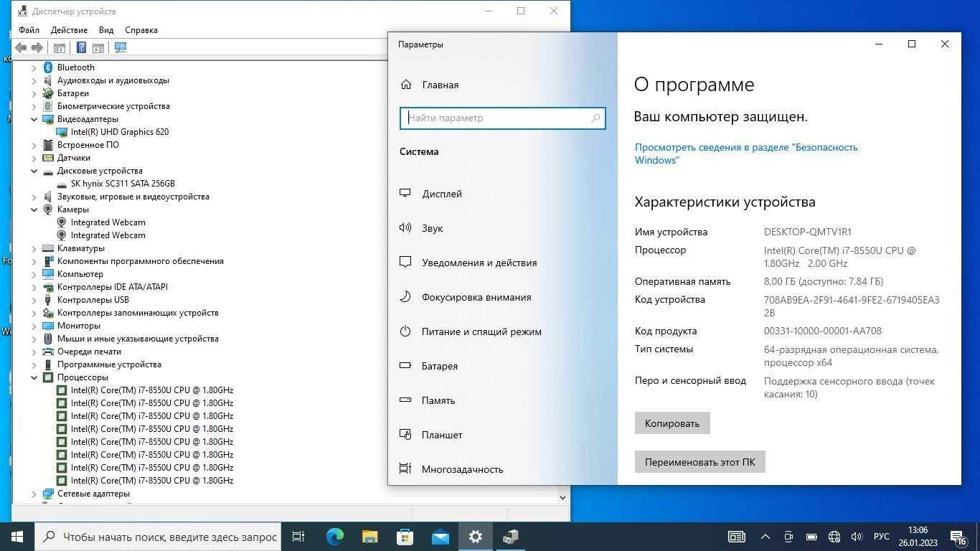The height and width of the screenshot is (551, 980).
Task: Select the Очереди печати tree row
Action: [x=89, y=352]
